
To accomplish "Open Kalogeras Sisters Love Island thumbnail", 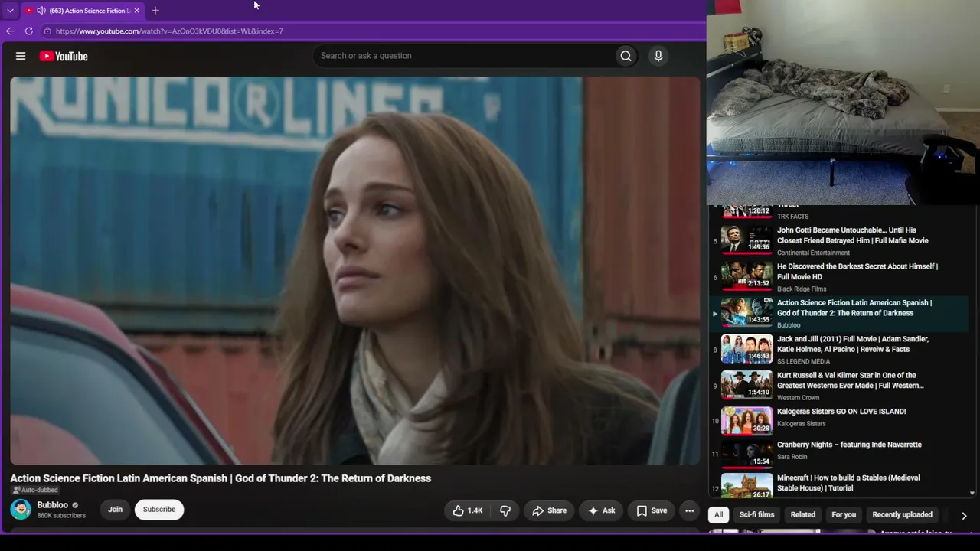I will (x=746, y=422).
